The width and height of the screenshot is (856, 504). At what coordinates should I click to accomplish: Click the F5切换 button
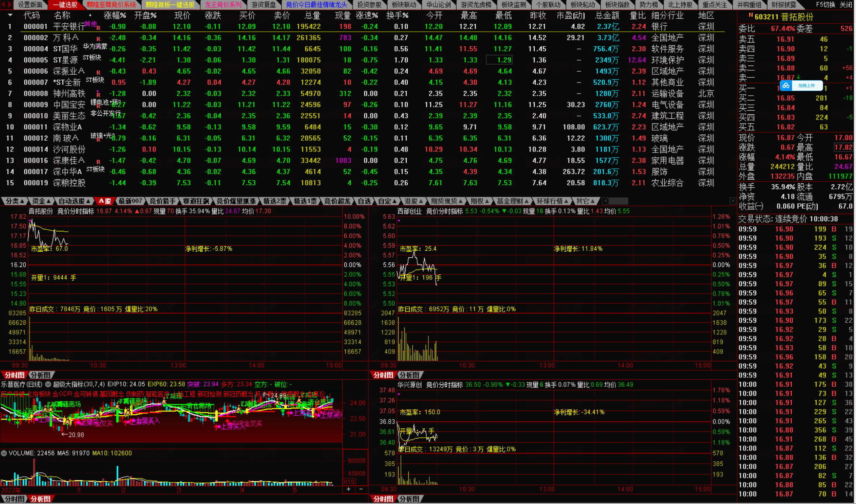pyautogui.click(x=825, y=5)
